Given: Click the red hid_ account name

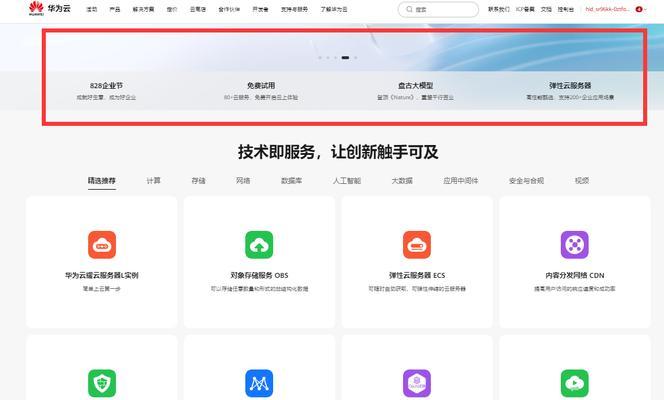Looking at the screenshot, I should coord(607,9).
